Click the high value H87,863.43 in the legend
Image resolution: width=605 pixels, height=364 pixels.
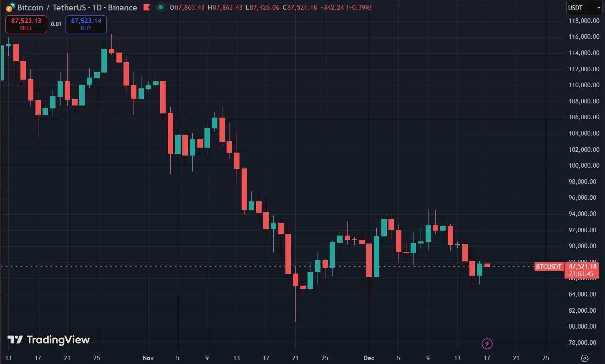click(x=224, y=7)
